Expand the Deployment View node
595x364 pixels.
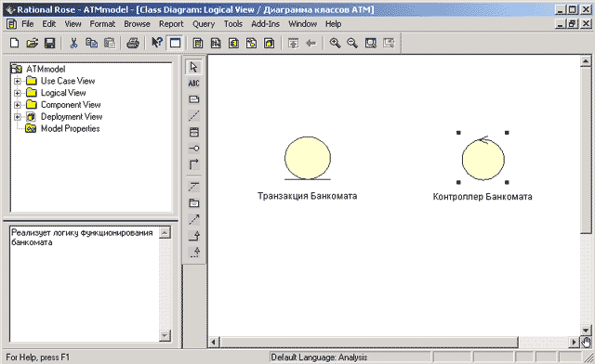tap(18, 117)
